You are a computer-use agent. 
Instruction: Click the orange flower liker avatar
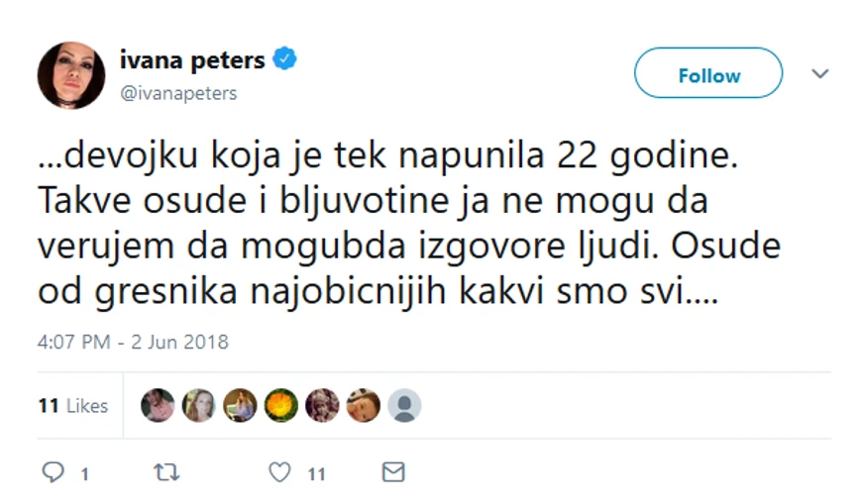280,405
